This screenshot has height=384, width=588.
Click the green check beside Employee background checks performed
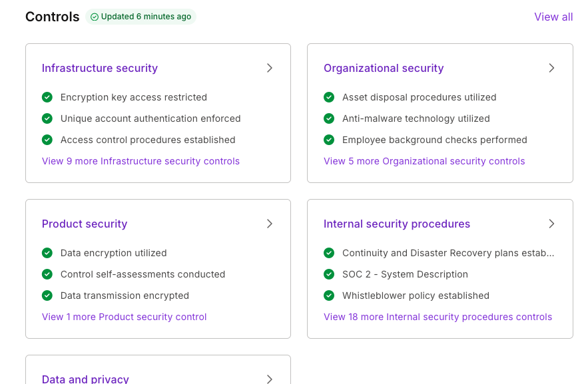pyautogui.click(x=329, y=140)
